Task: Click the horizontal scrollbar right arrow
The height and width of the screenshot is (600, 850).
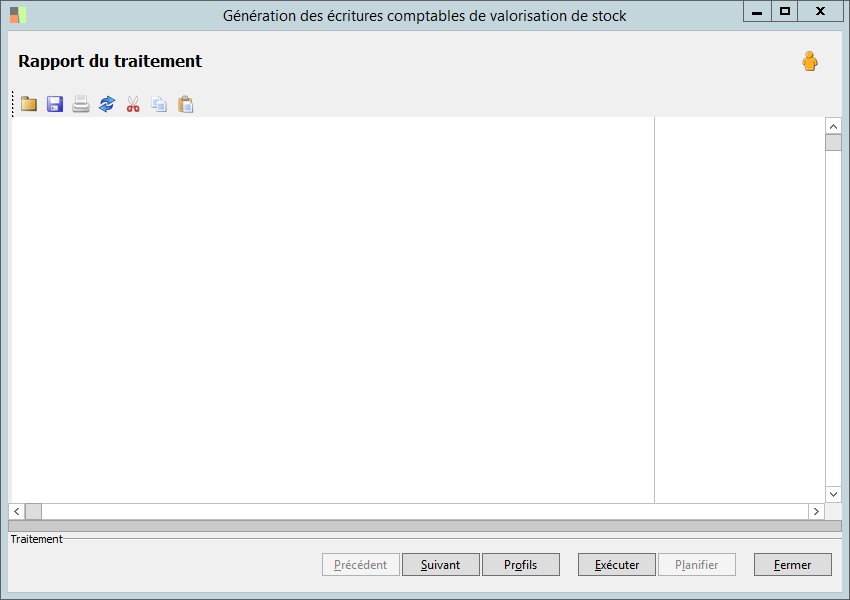Action: [x=816, y=511]
